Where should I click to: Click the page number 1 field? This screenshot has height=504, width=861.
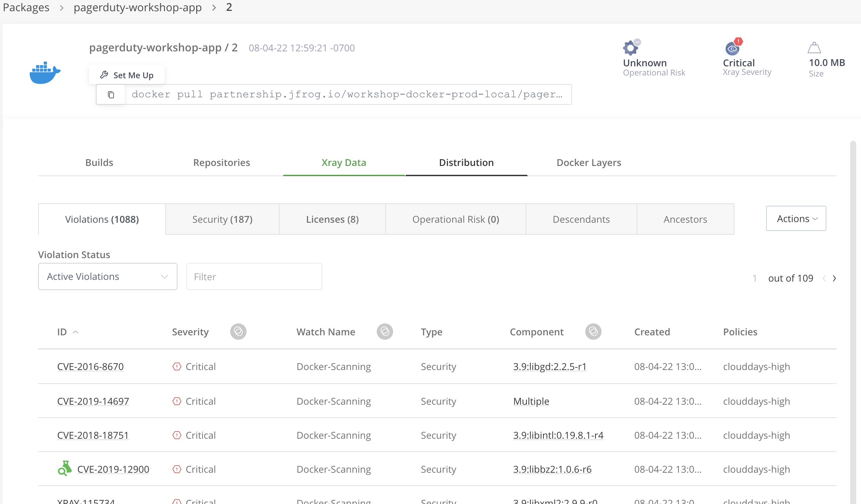tap(754, 278)
